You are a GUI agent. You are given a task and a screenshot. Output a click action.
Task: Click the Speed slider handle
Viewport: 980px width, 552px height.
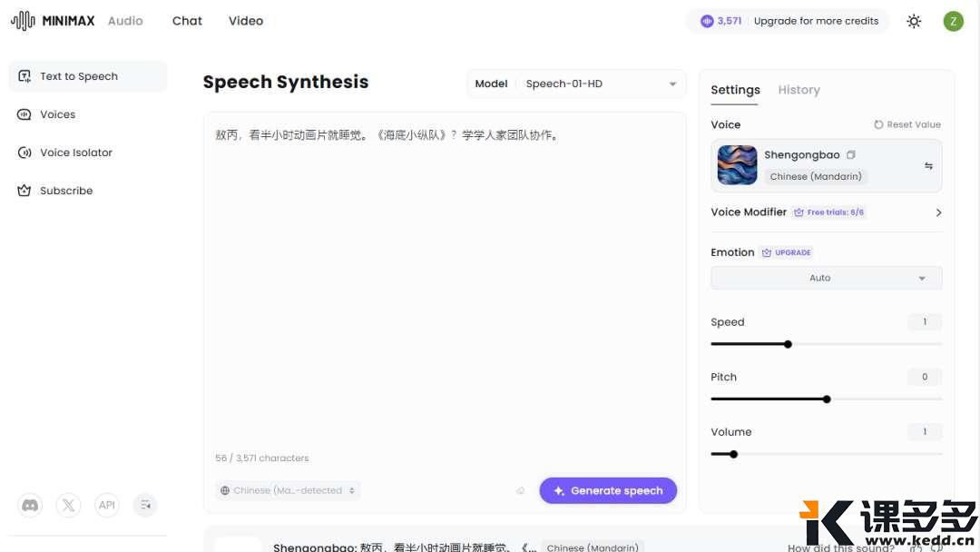click(788, 344)
